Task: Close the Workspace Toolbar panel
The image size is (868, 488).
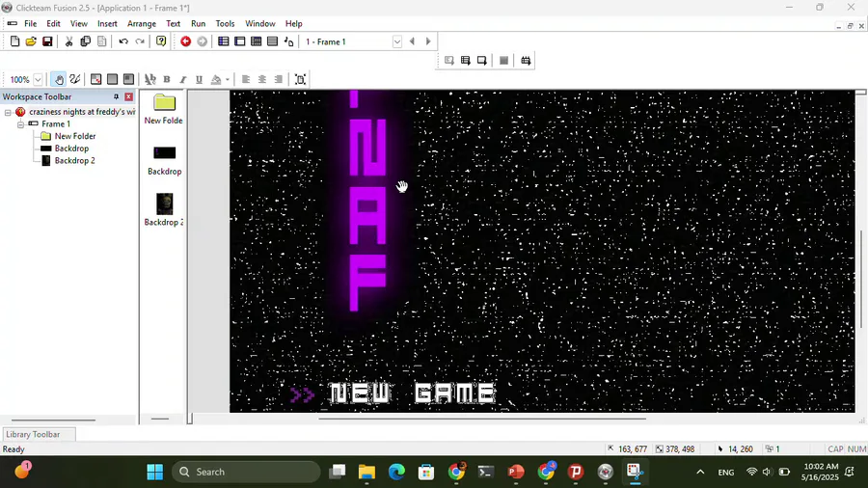Action: 128,96
